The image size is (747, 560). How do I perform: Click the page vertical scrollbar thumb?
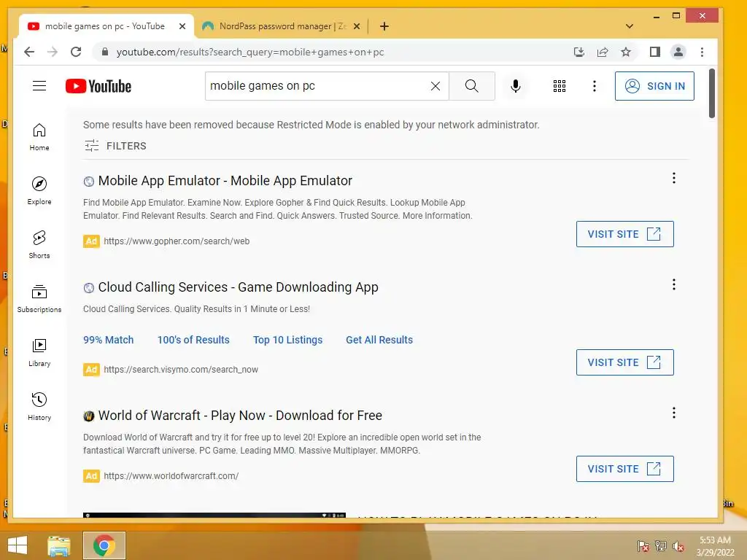[x=712, y=93]
